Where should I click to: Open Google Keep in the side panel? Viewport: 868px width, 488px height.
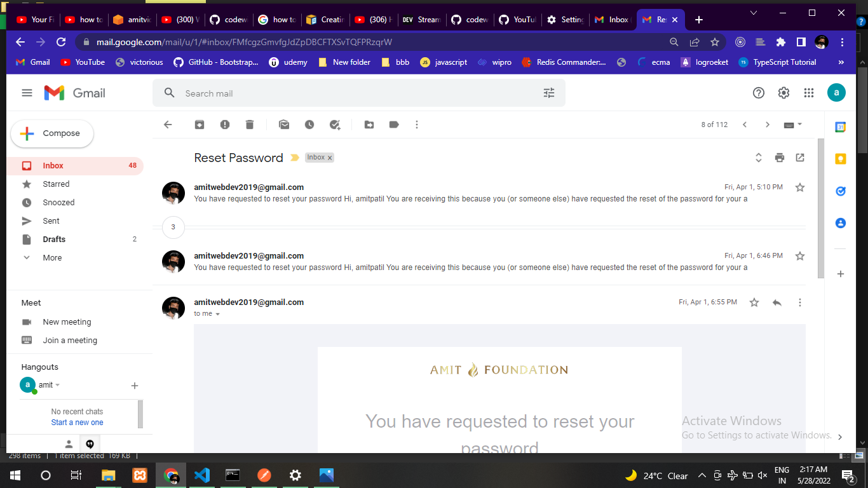tap(840, 158)
